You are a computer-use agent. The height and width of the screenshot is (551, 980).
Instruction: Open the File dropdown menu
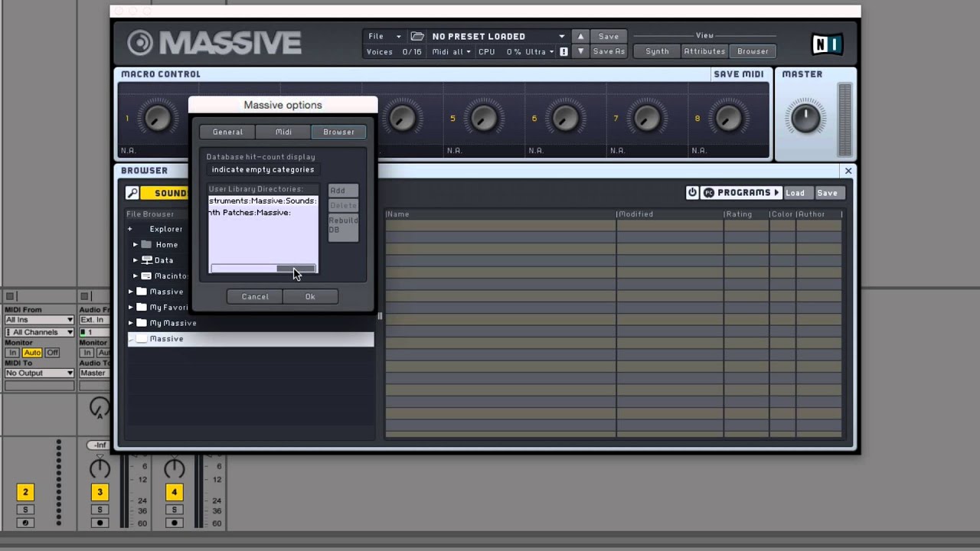point(384,36)
